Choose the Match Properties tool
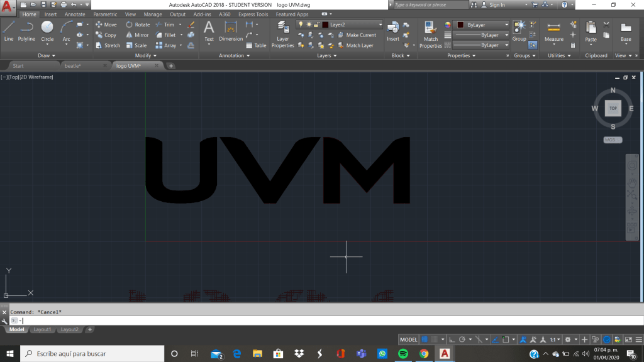Screen dimensions: 644x362 tap(431, 35)
